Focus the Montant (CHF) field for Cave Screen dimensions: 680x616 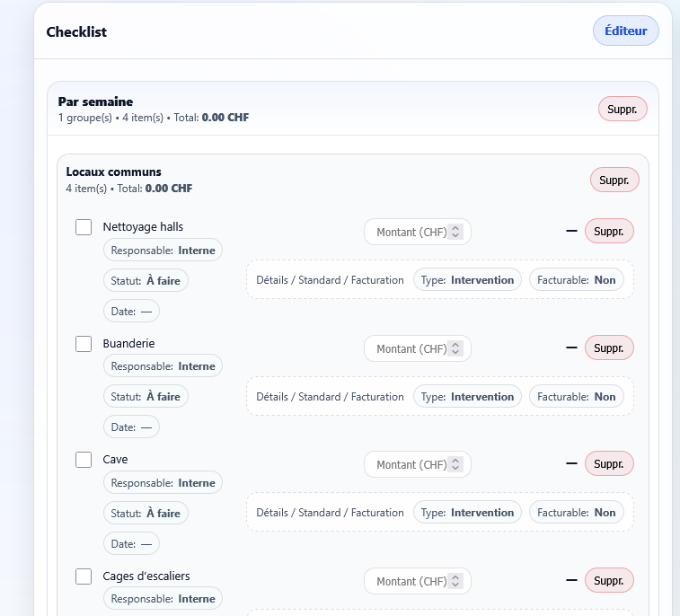click(410, 464)
